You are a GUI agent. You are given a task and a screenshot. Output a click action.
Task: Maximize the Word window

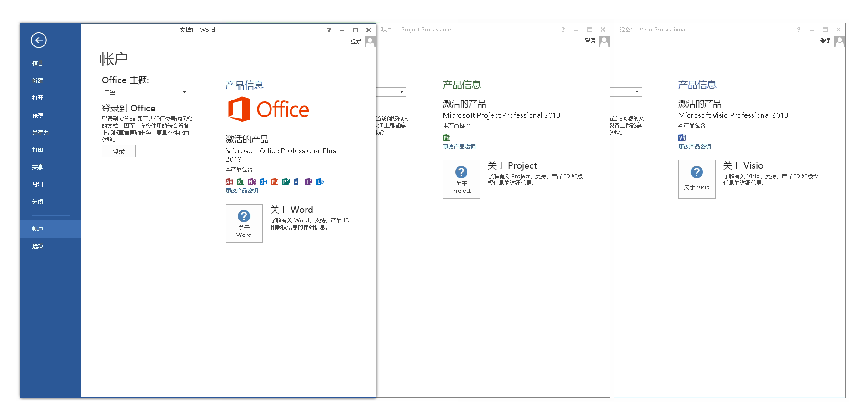pyautogui.click(x=356, y=30)
